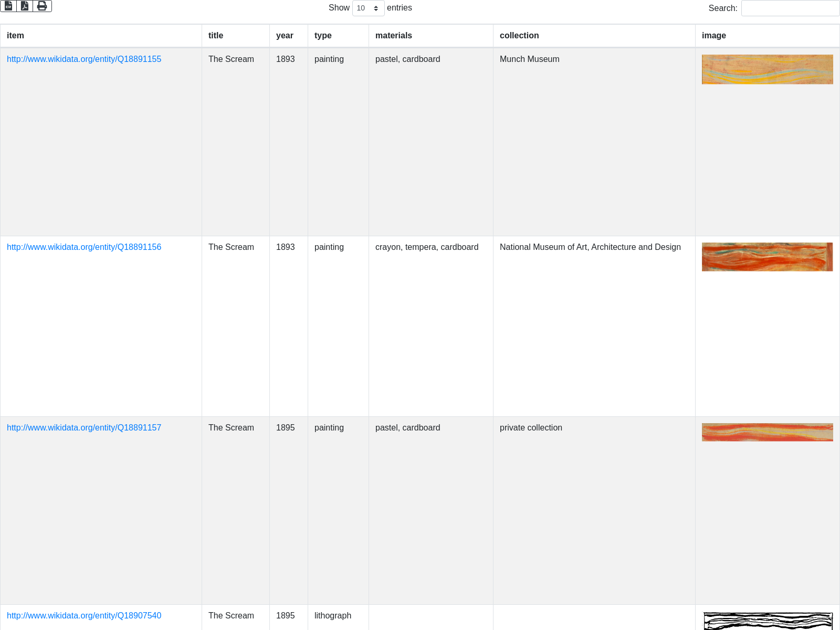Open the Show entries dropdown
This screenshot has height=630, width=840.
pos(368,8)
